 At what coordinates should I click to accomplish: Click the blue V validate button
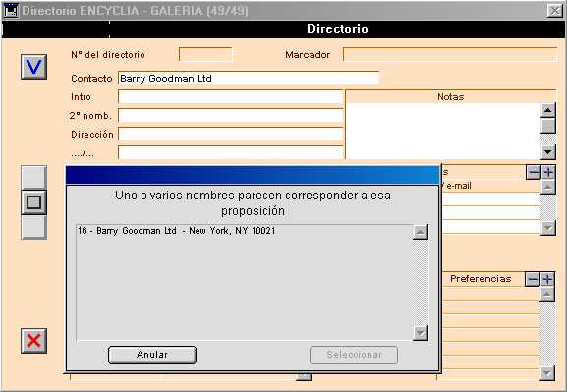point(33,67)
